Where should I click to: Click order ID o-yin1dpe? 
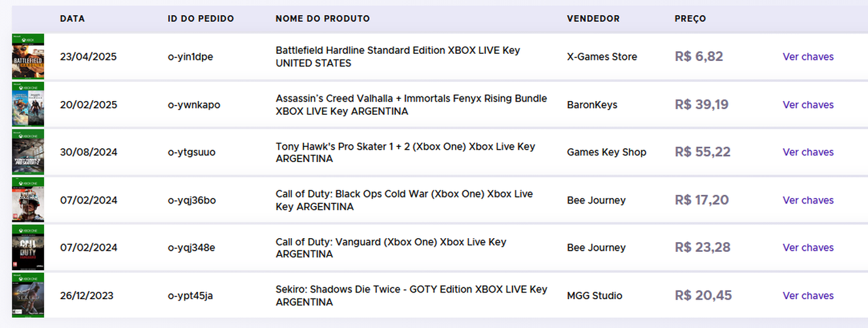point(190,56)
